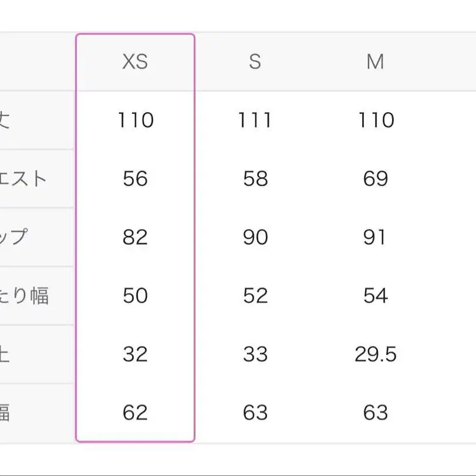Click the ウエスト row label
Image resolution: width=476 pixels, height=476 pixels.
pyautogui.click(x=23, y=178)
